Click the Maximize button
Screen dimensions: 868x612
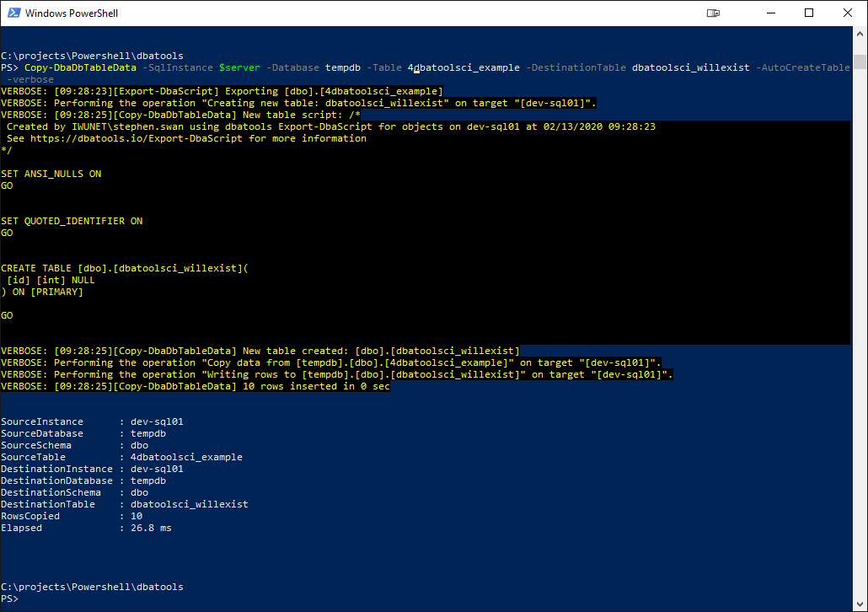pos(811,13)
